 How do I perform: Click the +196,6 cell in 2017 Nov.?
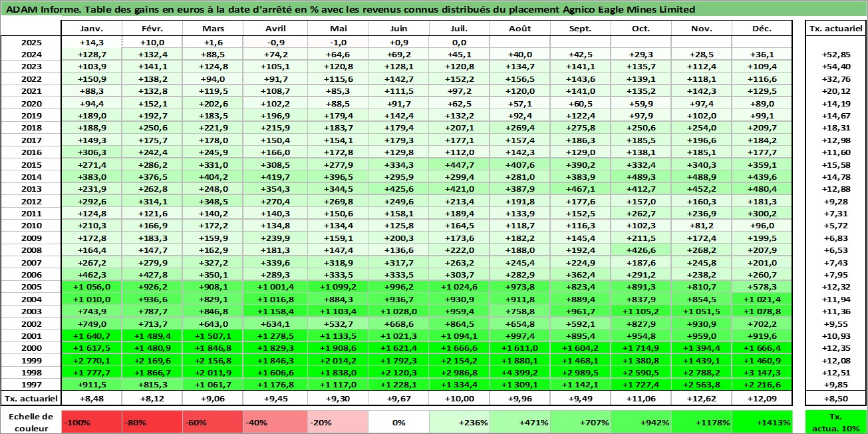click(701, 140)
